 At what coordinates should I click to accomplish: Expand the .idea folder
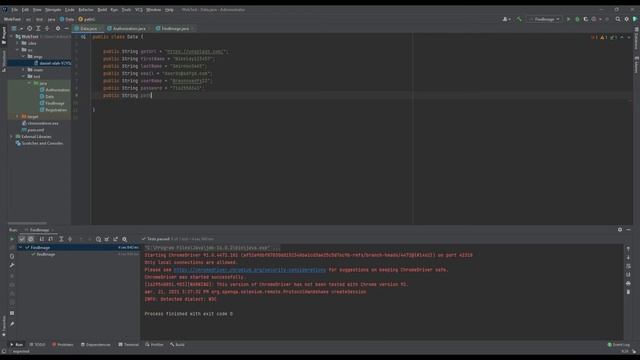pos(18,43)
